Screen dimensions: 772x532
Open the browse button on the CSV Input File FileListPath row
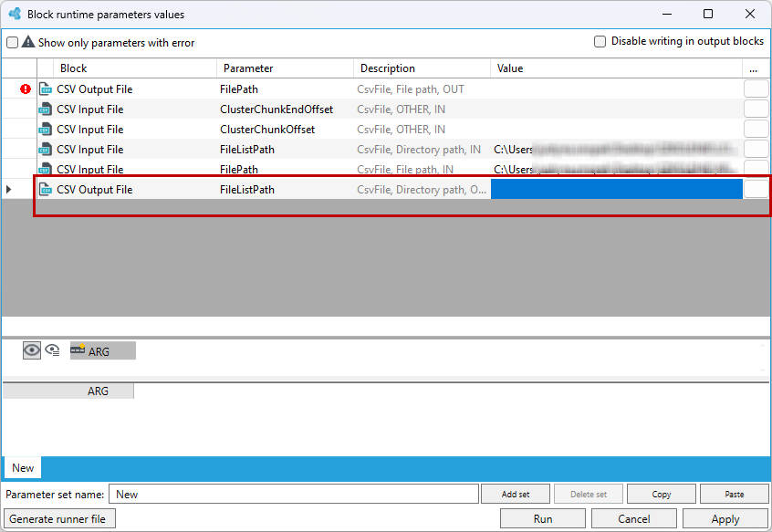tap(756, 149)
